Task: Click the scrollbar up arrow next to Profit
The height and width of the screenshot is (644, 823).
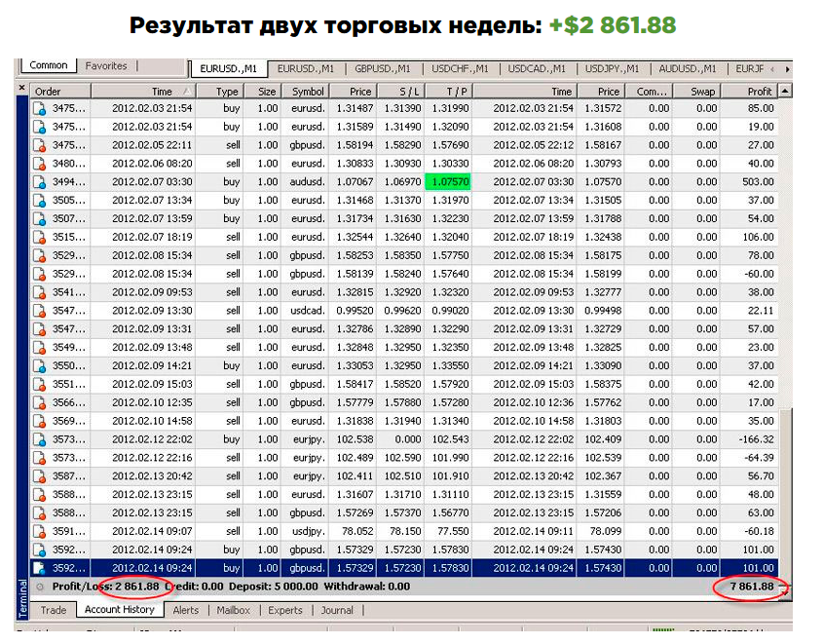Action: tap(785, 91)
